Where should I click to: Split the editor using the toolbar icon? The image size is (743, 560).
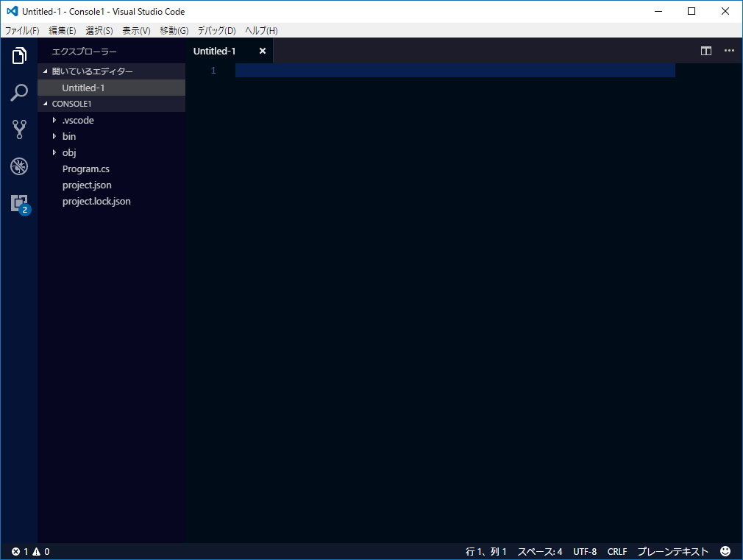coord(705,51)
